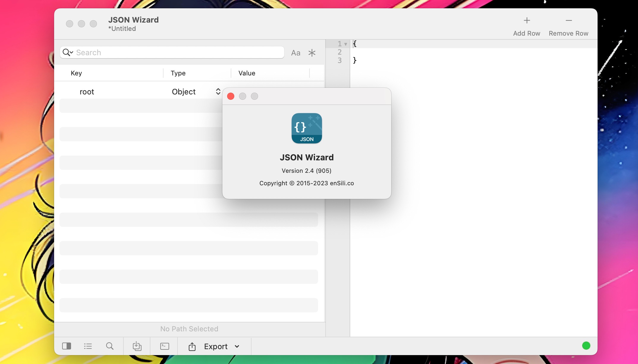This screenshot has height=364, width=638.
Task: Open the terminal console icon
Action: coord(164,346)
